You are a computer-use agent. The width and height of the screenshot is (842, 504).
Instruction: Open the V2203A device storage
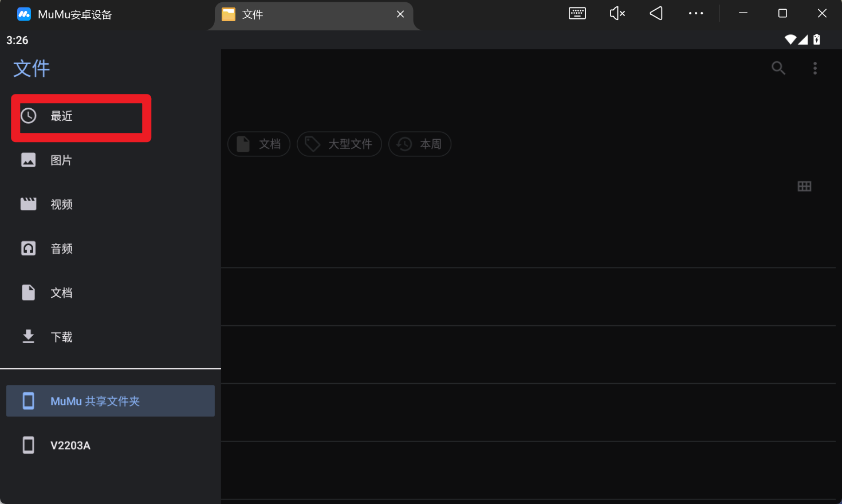(70, 446)
